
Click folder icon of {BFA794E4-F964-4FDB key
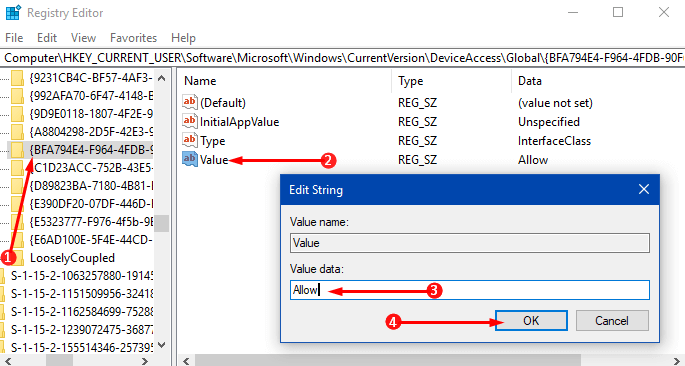click(x=17, y=150)
